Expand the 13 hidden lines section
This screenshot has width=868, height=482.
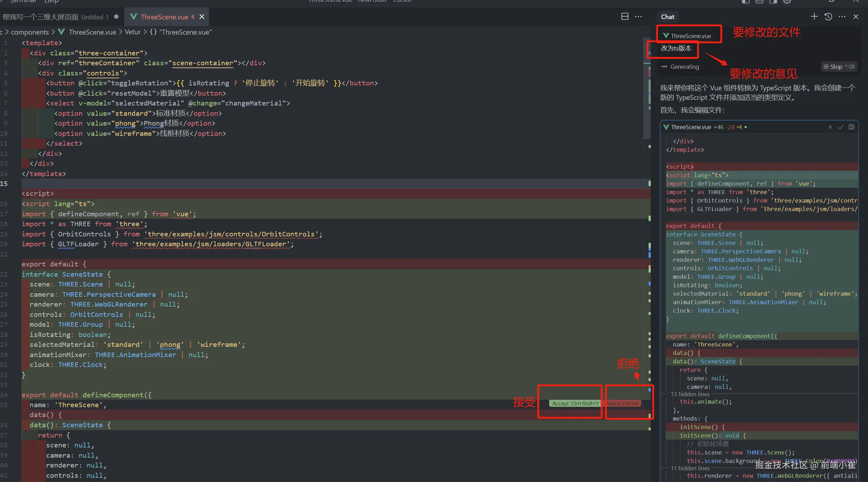coord(690,394)
